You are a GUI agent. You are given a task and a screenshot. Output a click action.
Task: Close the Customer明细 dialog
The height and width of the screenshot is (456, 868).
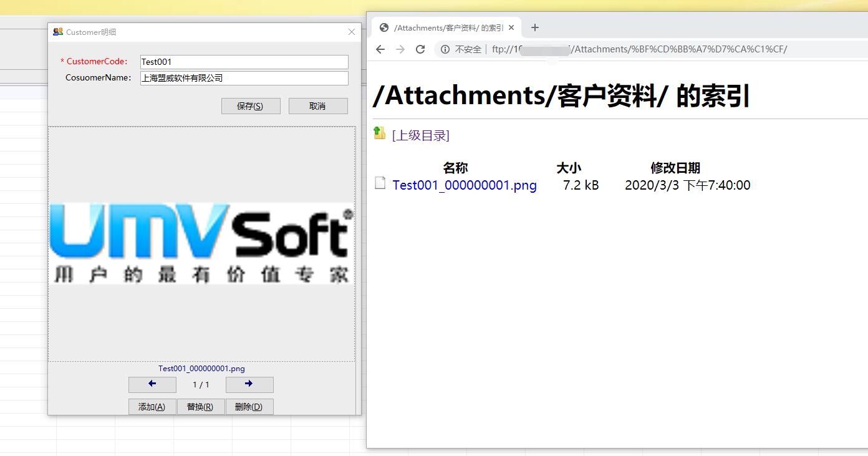(x=352, y=32)
